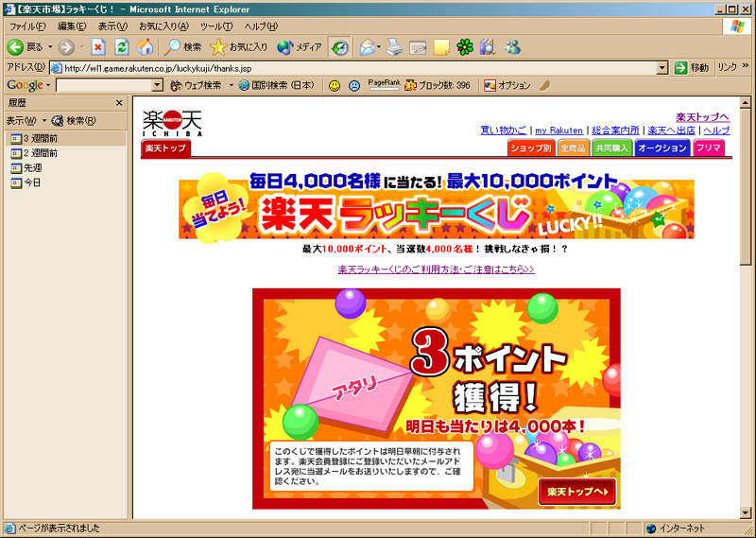Click the PageRank indicator
Viewport: 756px width, 538px height.
[384, 85]
